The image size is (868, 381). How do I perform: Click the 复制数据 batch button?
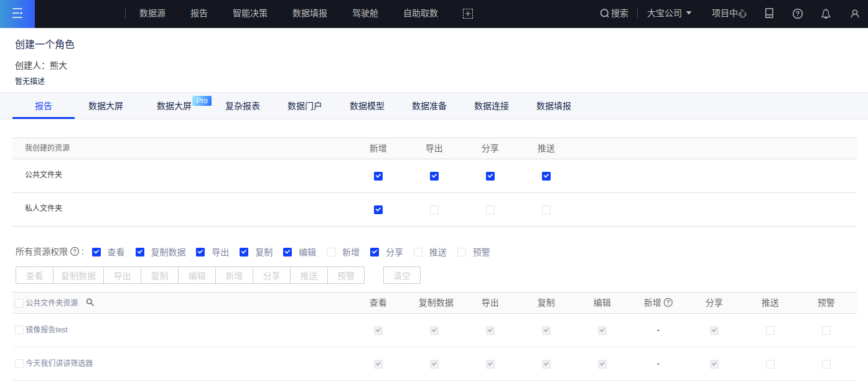(78, 276)
